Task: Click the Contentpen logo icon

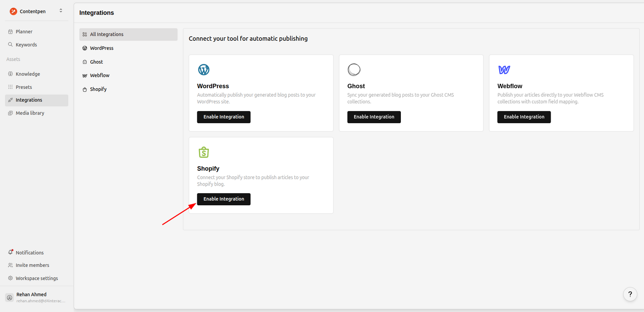Action: (x=13, y=11)
